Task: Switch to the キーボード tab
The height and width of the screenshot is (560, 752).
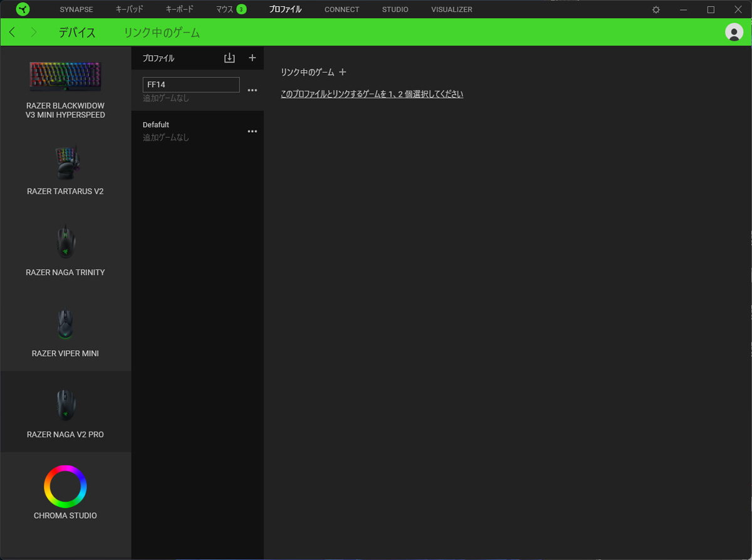Action: tap(179, 9)
